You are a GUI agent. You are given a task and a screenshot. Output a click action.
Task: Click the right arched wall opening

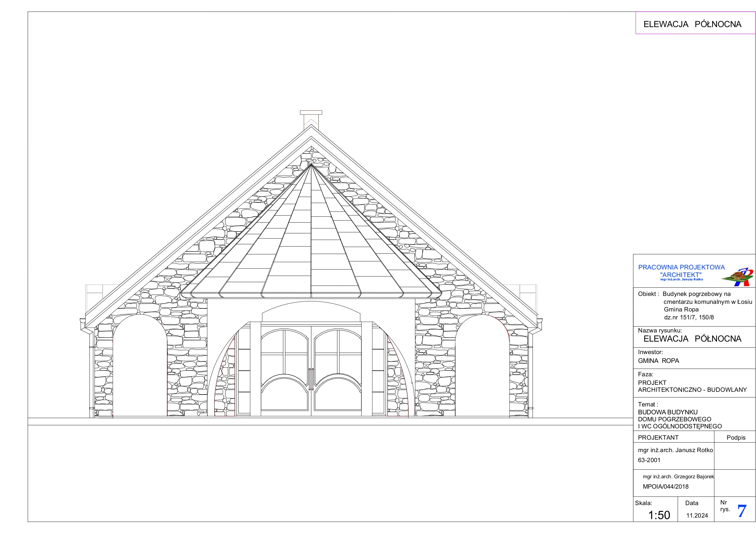click(x=482, y=366)
